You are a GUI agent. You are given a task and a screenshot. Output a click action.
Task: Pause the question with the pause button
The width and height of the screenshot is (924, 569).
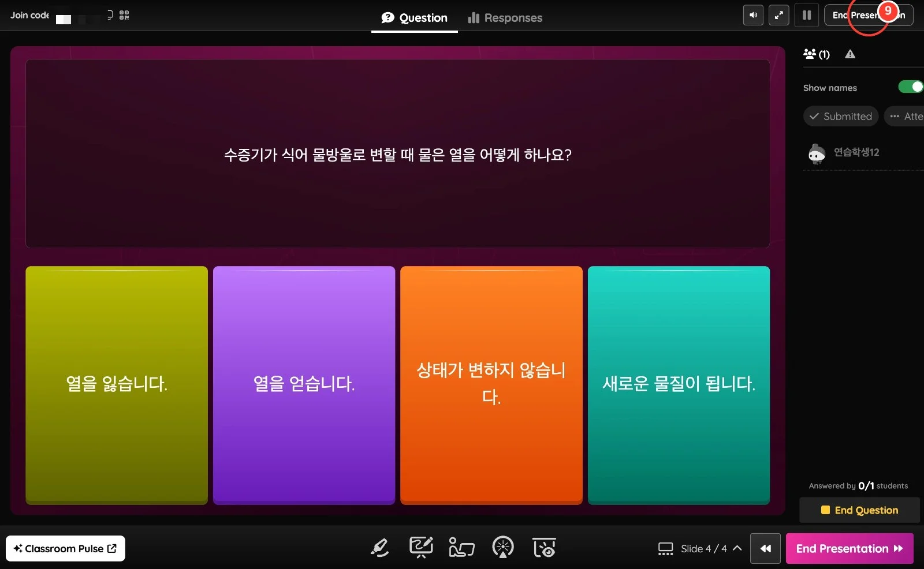pyautogui.click(x=807, y=16)
